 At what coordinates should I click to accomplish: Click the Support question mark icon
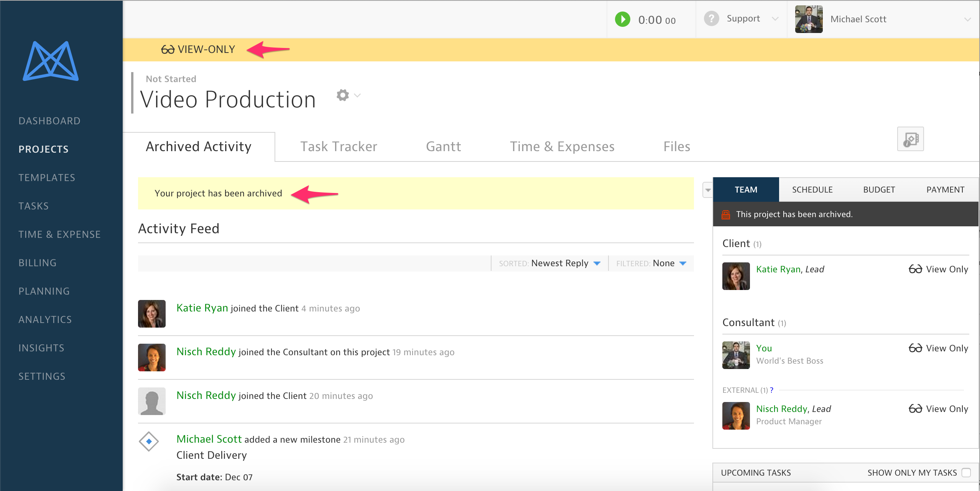click(x=711, y=19)
